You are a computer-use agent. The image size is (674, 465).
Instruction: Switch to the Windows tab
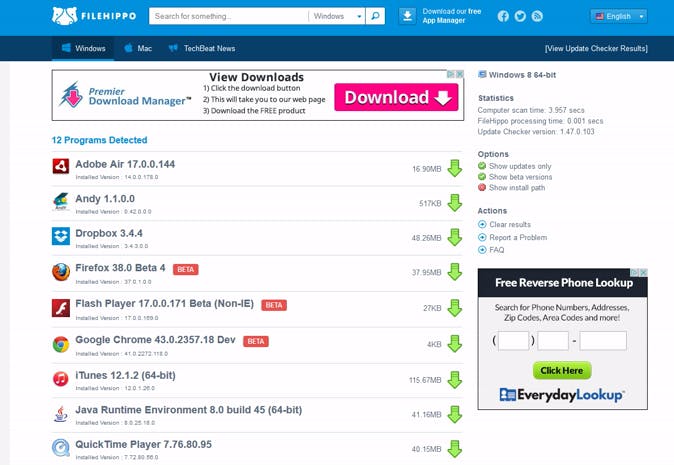[83, 48]
